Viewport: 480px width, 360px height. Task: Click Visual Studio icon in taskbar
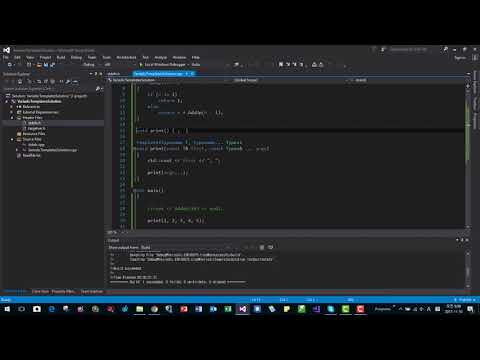click(x=242, y=309)
